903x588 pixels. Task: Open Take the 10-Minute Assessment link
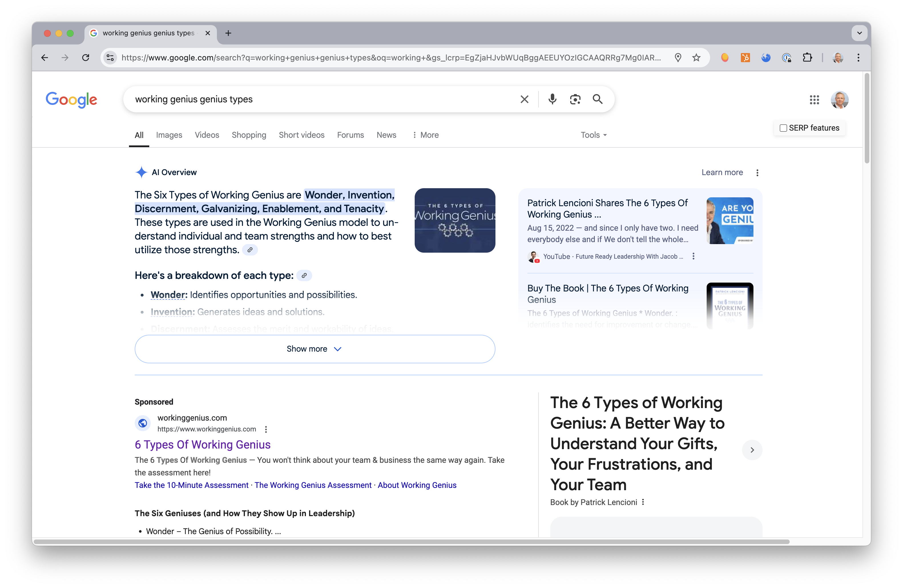click(192, 485)
